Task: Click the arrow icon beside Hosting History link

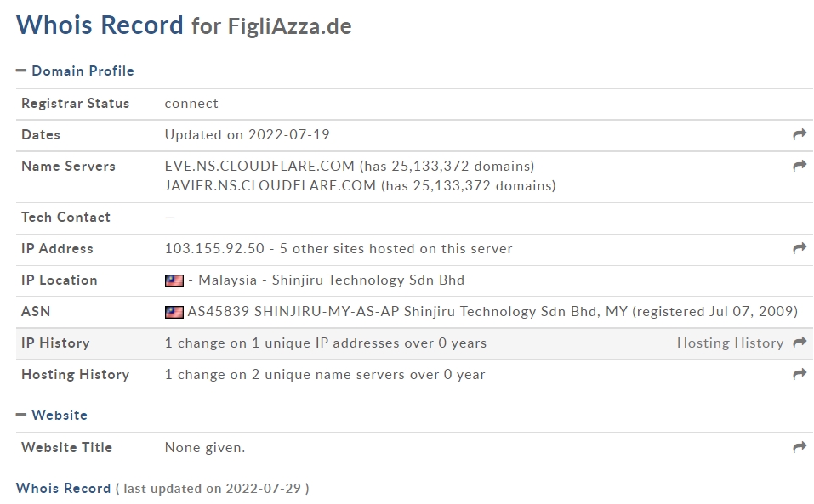Action: pos(800,343)
